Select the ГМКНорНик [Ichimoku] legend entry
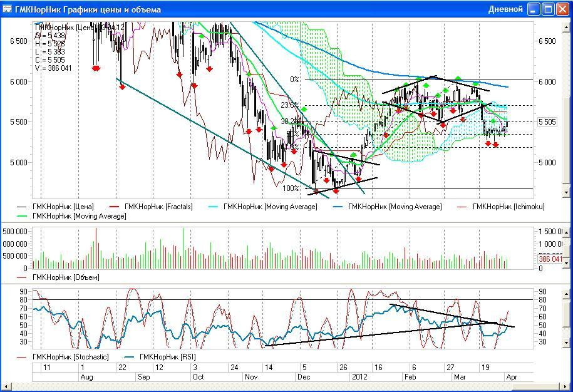Viewport: 573px width, 392px height. tap(501, 207)
